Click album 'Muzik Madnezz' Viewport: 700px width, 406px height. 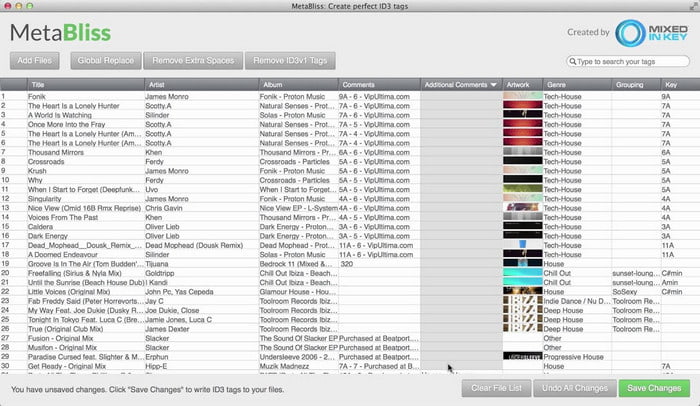[284, 366]
